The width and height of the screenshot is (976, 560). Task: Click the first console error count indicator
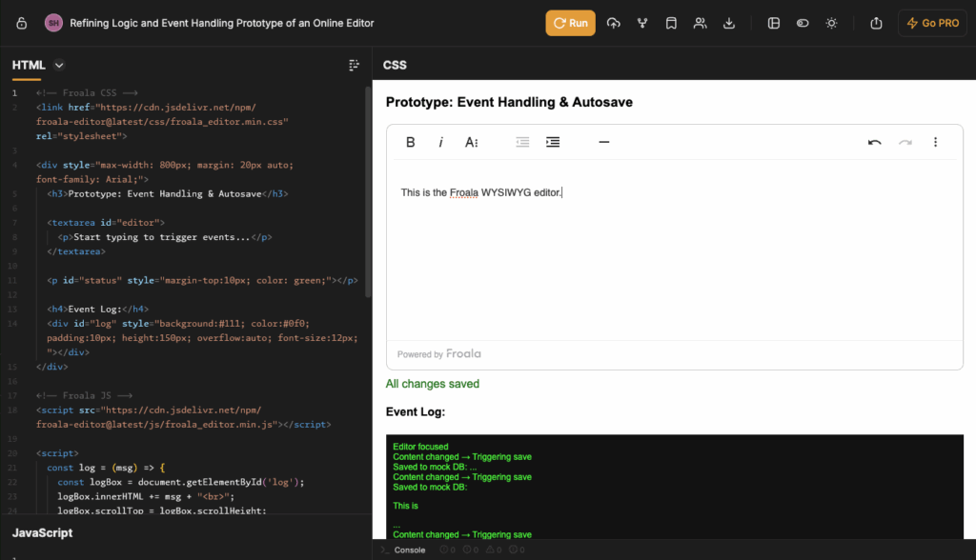click(x=448, y=550)
